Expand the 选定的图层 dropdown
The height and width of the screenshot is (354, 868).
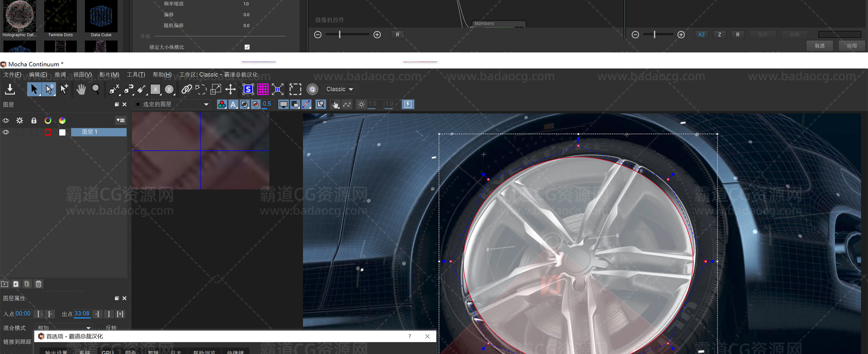[172, 104]
